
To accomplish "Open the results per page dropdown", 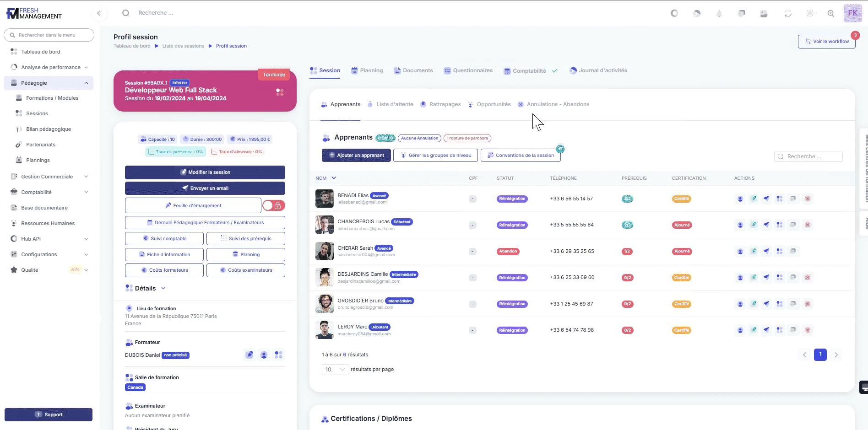I will point(335,370).
